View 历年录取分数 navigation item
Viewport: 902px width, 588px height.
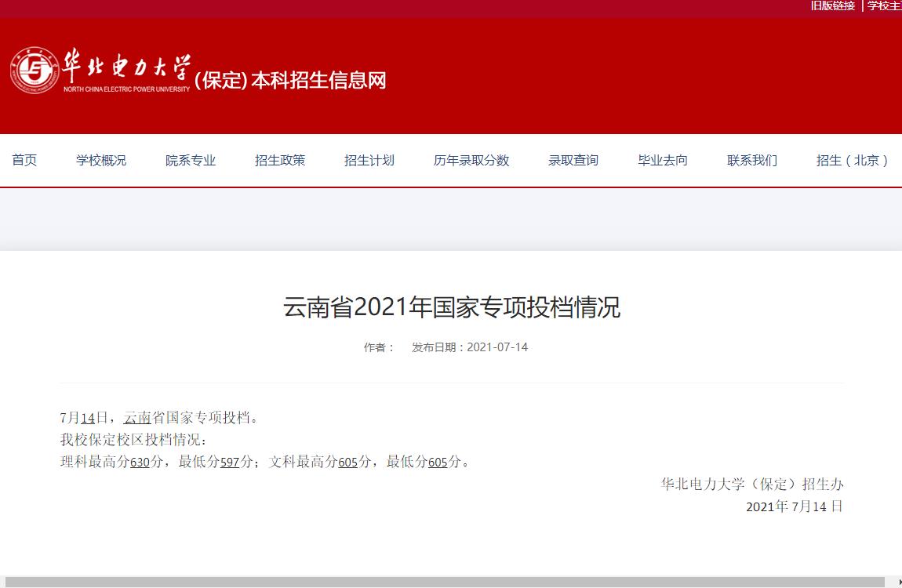click(471, 161)
